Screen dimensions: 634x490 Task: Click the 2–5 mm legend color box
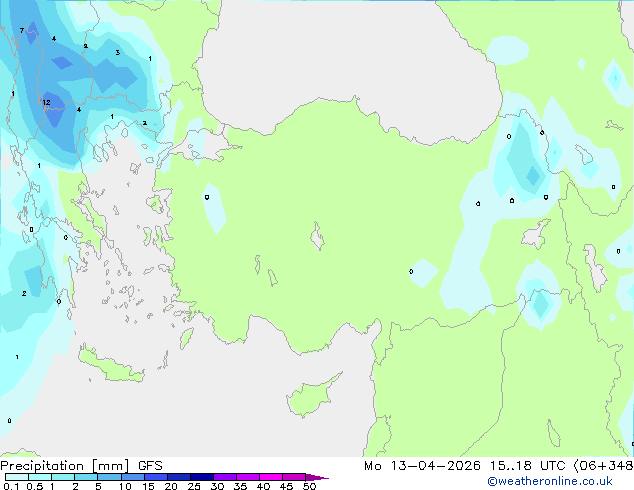[x=86, y=477]
